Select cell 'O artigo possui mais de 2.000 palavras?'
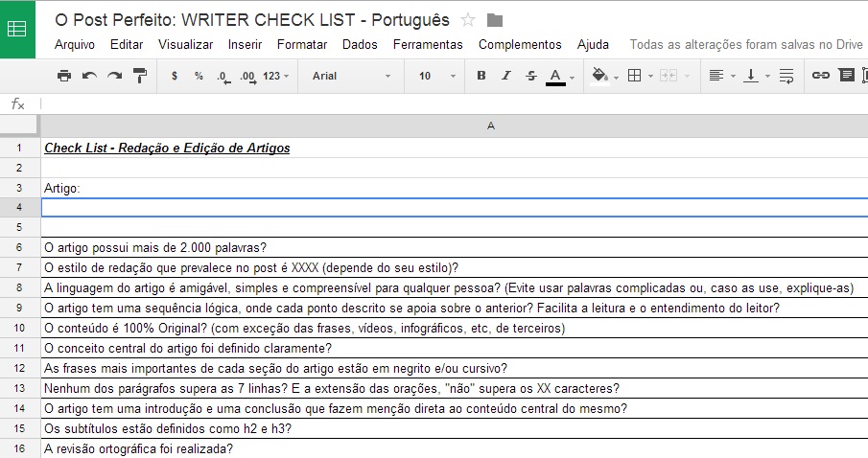The image size is (868, 458). pos(454,248)
